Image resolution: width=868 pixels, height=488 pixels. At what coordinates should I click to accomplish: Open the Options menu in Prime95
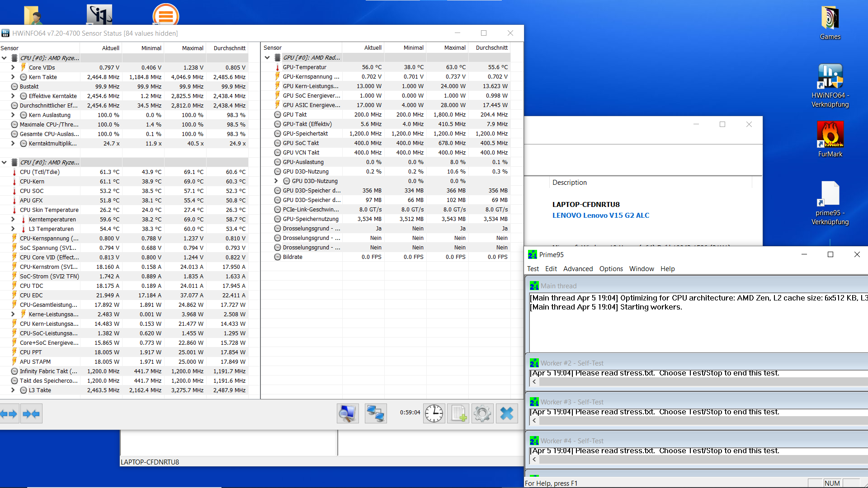pyautogui.click(x=611, y=269)
